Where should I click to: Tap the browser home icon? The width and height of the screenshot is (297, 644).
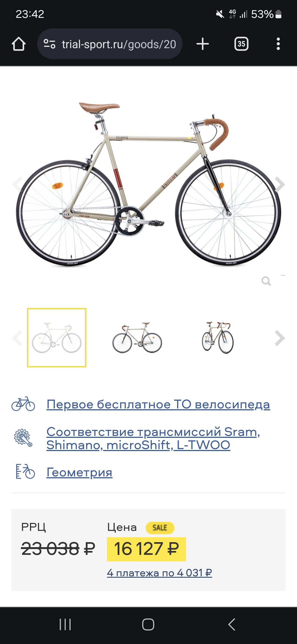[x=18, y=44]
